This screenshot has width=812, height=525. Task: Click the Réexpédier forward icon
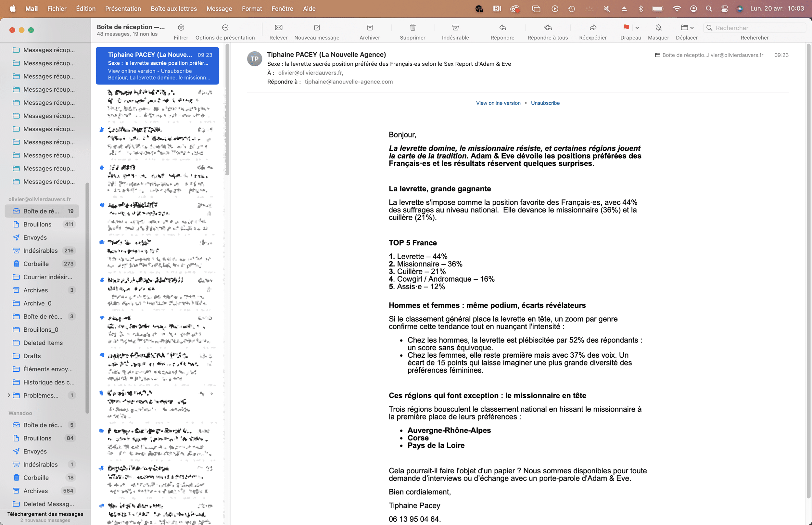(x=593, y=27)
